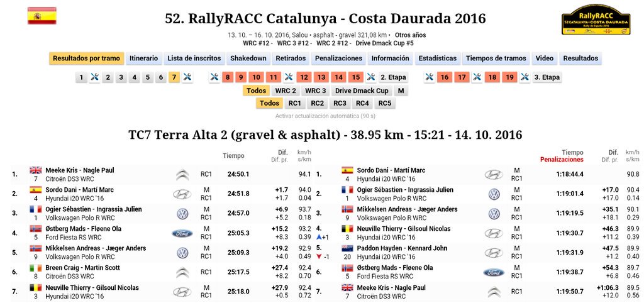Viewport: 644px width, 303px height.
Task: Click Hyundai logo in Neuville stage row
Action: tap(182, 292)
